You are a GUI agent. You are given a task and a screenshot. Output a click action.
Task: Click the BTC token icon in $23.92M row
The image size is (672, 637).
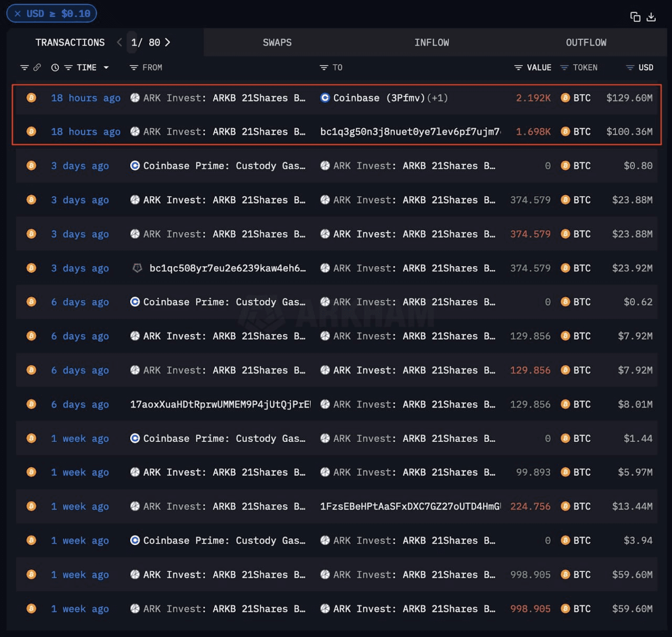click(x=565, y=268)
